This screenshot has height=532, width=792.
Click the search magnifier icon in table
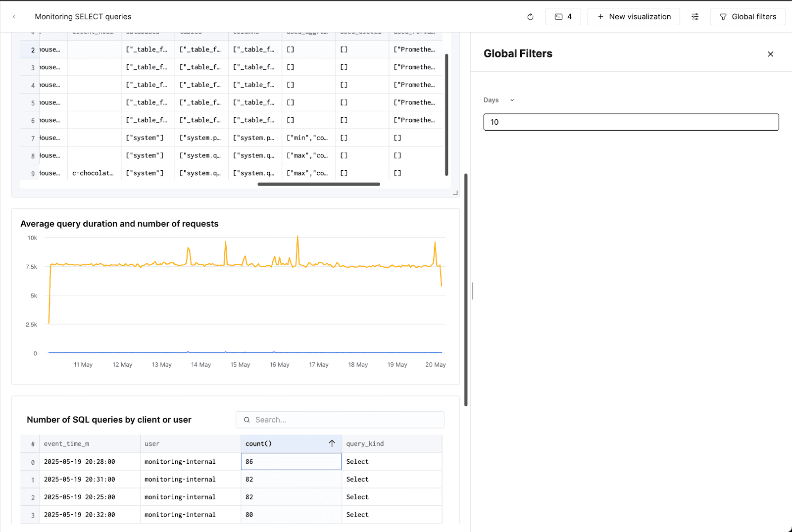coord(247,420)
